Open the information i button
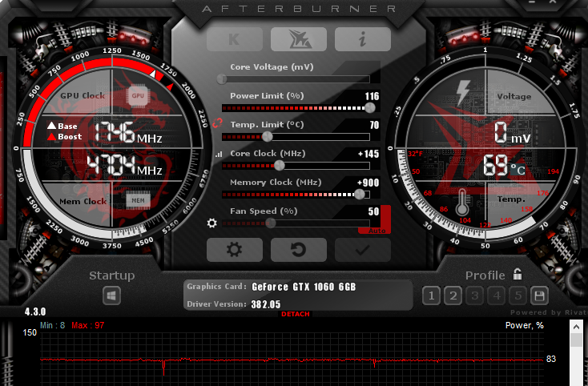Viewport: 588px width, 386px height. pyautogui.click(x=363, y=39)
